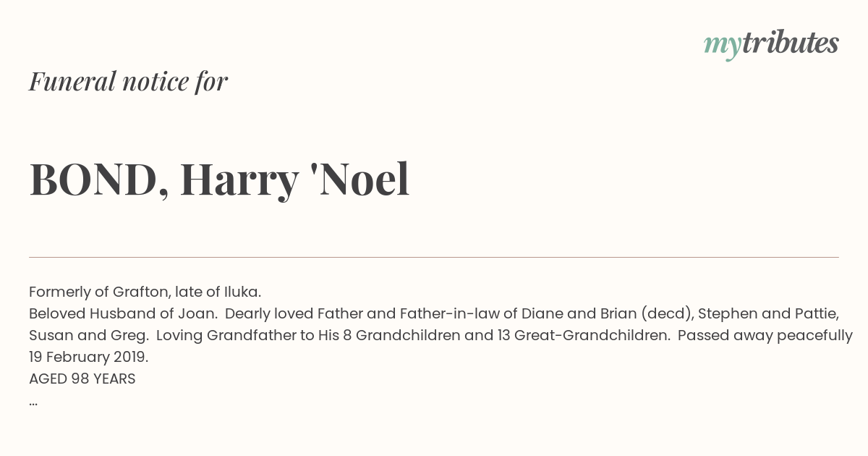Viewport: 868px width, 456px height.
Task: Click 'Formerly of Grafton, late of Iluka' text
Action: point(145,292)
